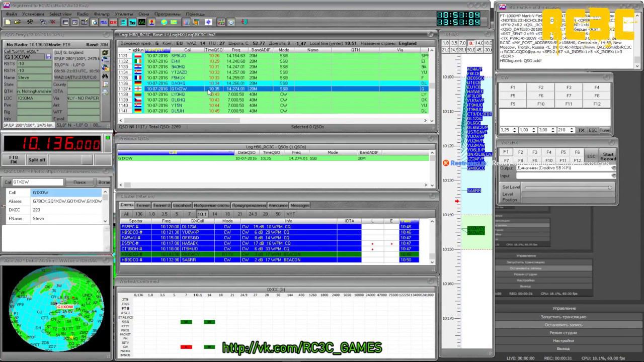Switch to the Телнет 2 cluster tab
The width and height of the screenshot is (644, 362).
click(x=162, y=206)
